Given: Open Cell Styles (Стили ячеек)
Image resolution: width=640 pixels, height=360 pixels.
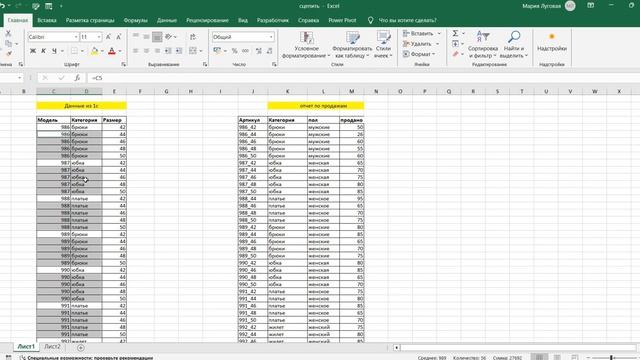Looking at the screenshot, I should 383,44.
